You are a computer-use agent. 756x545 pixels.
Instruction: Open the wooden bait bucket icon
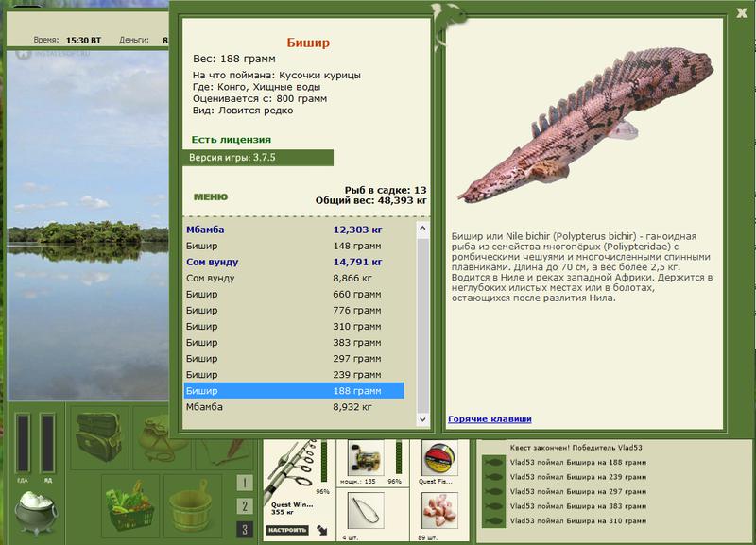coord(192,505)
